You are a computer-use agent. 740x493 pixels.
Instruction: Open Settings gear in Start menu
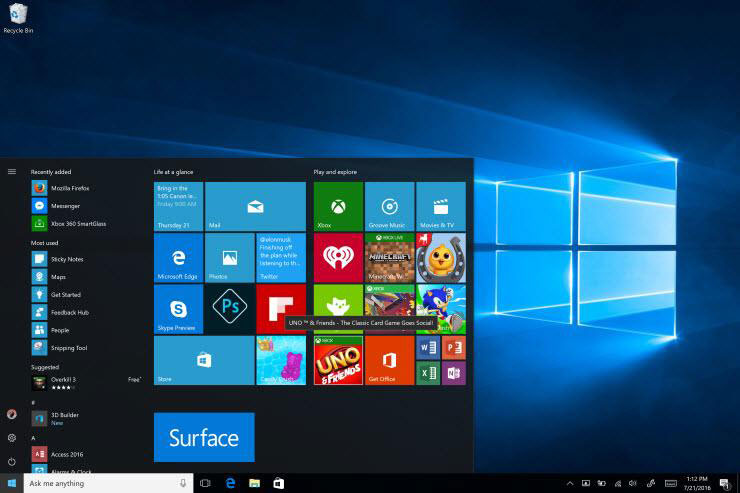(x=12, y=438)
